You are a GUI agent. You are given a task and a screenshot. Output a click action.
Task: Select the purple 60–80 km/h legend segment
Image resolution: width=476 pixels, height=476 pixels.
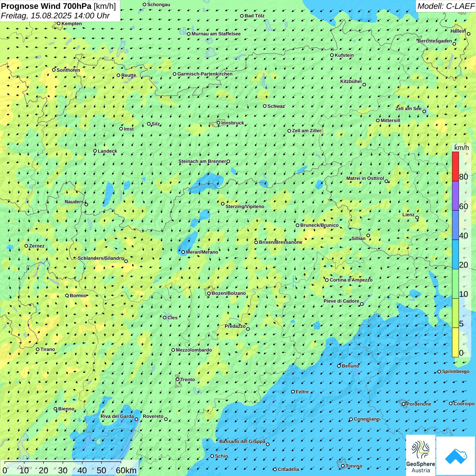455,196
